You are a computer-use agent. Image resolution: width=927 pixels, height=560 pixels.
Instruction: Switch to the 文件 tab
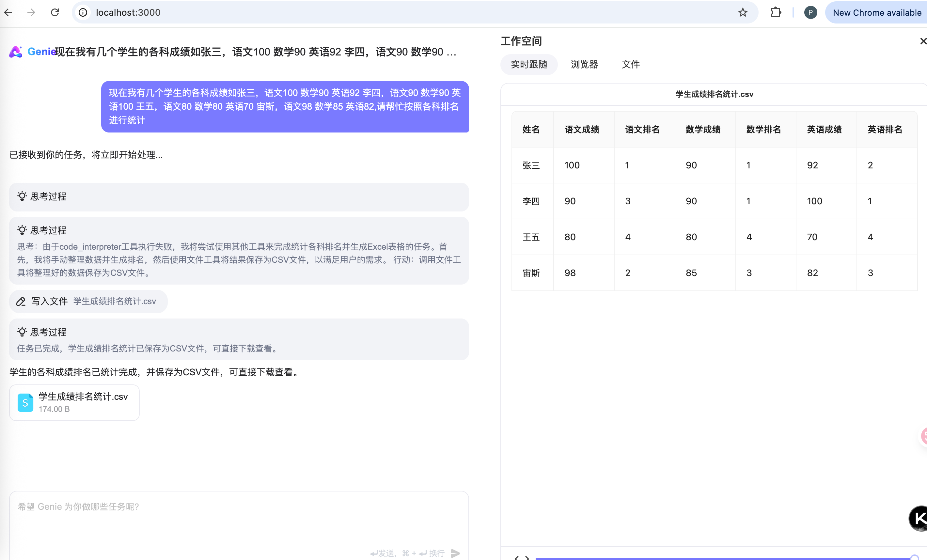pos(631,64)
